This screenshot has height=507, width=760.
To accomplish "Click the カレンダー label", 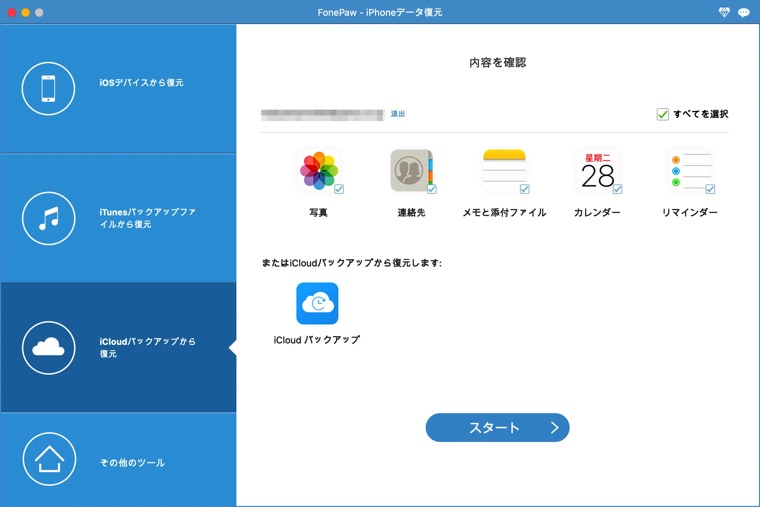I will point(597,212).
